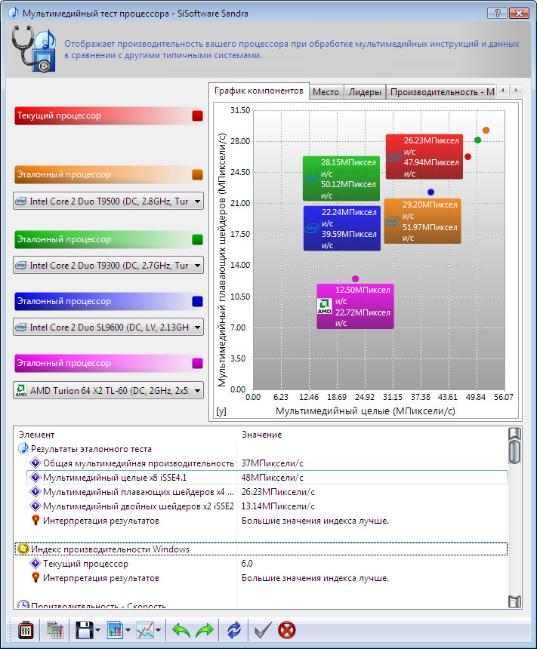The width and height of the screenshot is (537, 649).
Task: Click the green back arrow
Action: coord(181,630)
